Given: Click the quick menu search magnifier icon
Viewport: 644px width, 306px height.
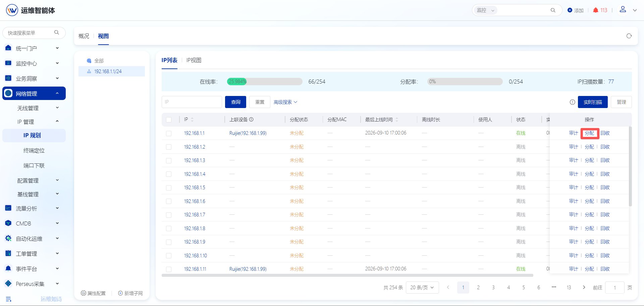Looking at the screenshot, I should point(57,33).
